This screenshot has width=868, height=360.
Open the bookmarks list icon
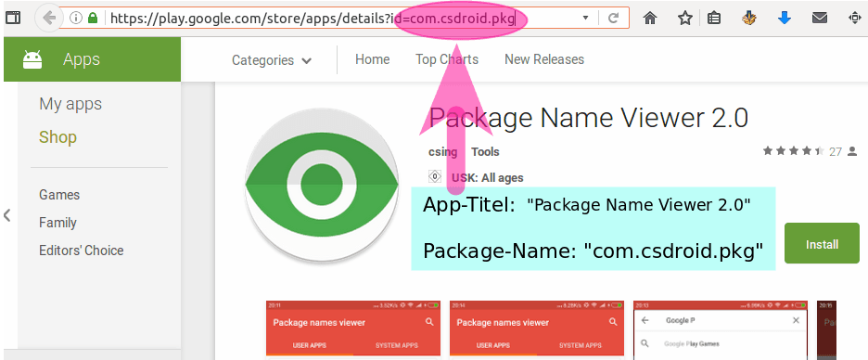click(715, 19)
